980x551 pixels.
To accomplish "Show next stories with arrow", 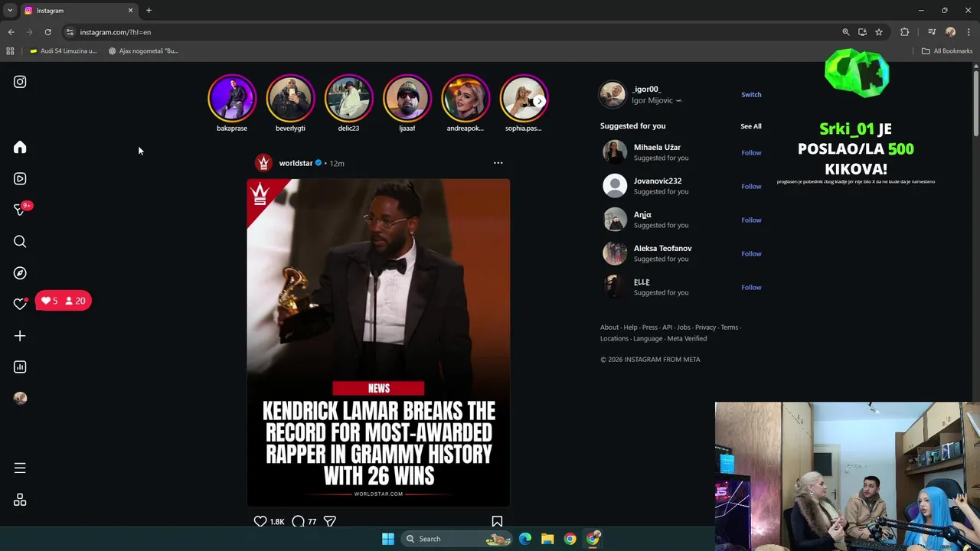I will click(x=539, y=101).
